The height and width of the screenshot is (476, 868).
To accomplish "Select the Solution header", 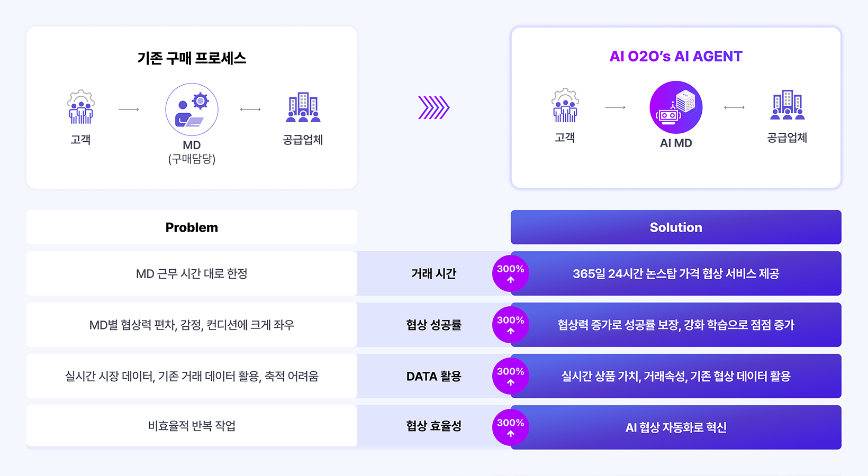I will tap(676, 227).
